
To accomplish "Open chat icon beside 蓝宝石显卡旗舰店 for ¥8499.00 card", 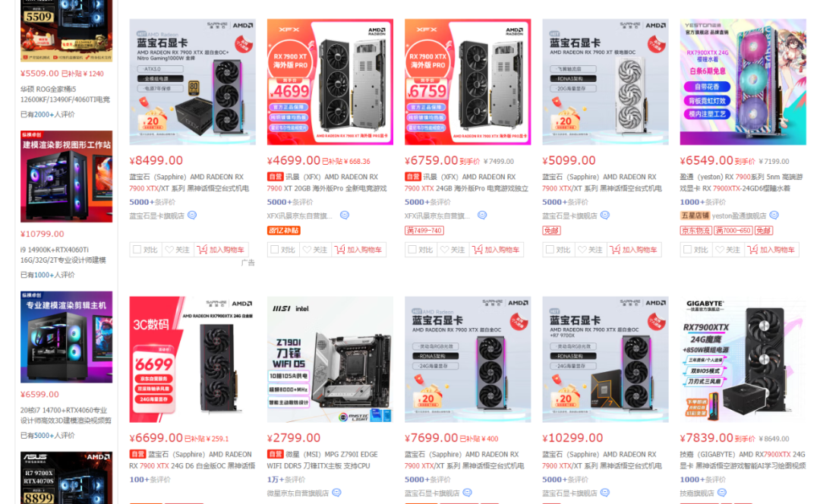I will [x=192, y=216].
